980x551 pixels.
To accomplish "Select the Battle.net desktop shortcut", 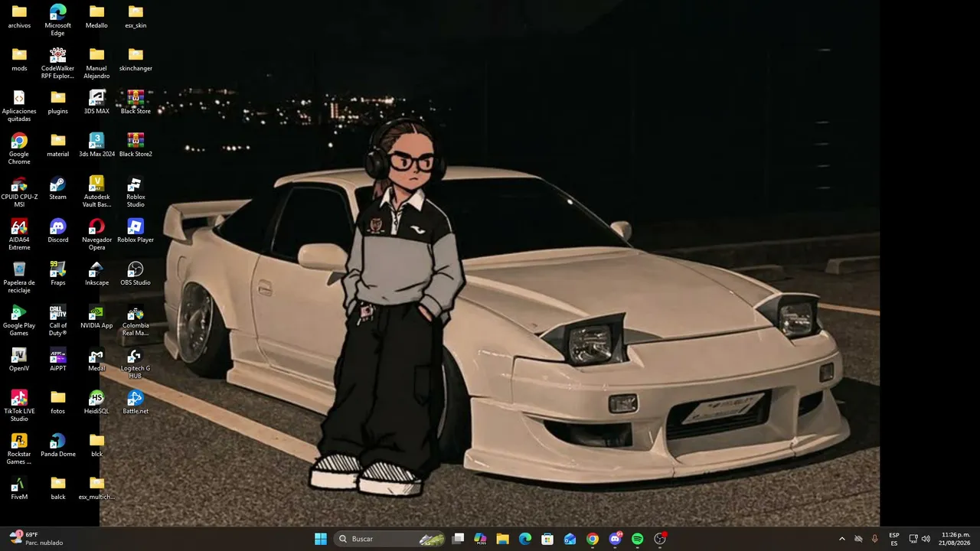I will (x=136, y=402).
